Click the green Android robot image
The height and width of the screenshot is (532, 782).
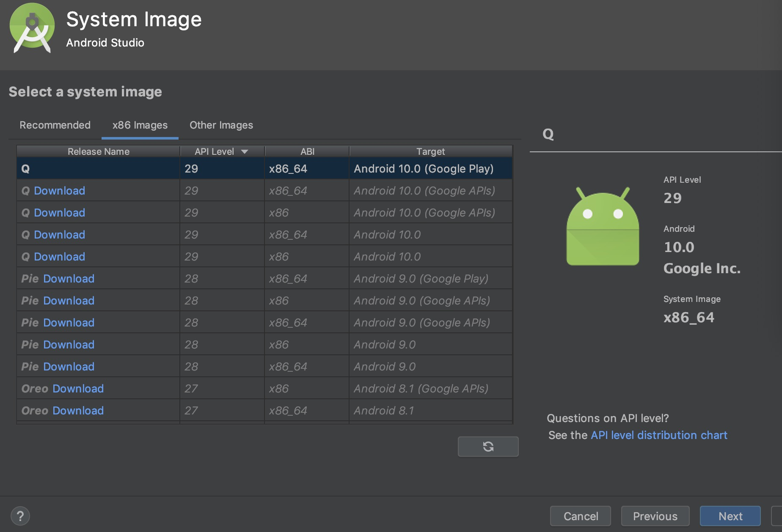pos(603,227)
